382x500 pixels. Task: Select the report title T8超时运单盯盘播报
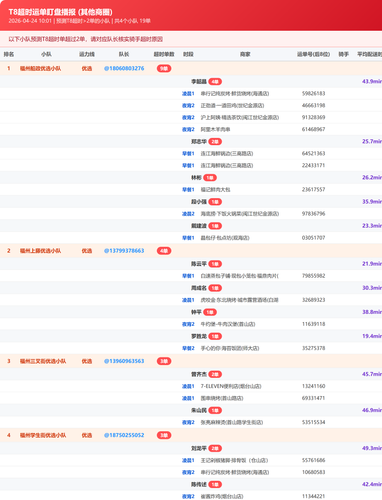(60, 12)
